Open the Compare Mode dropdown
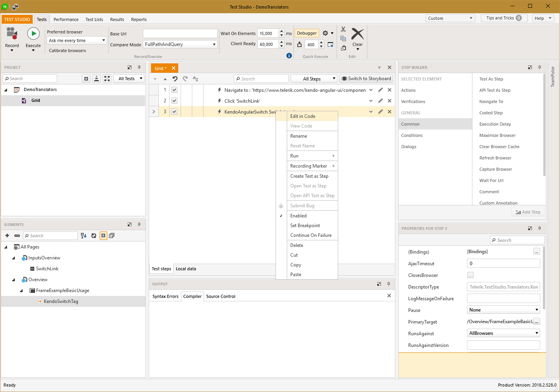Image resolution: width=560 pixels, height=392 pixels. coord(180,44)
